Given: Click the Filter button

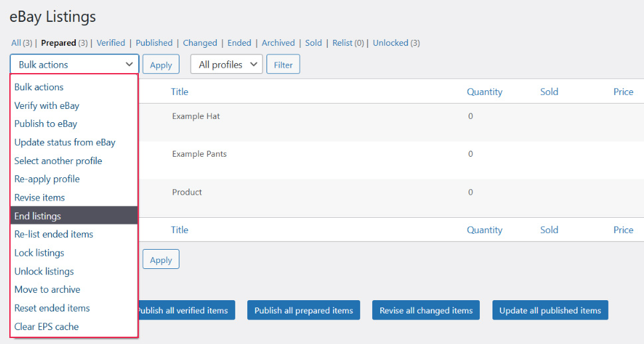Looking at the screenshot, I should (283, 64).
